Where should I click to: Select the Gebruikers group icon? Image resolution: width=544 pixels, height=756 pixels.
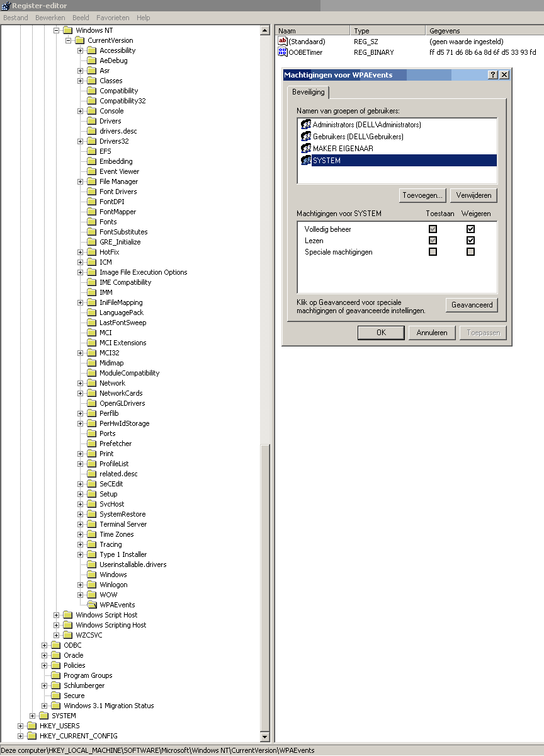pyautogui.click(x=306, y=137)
